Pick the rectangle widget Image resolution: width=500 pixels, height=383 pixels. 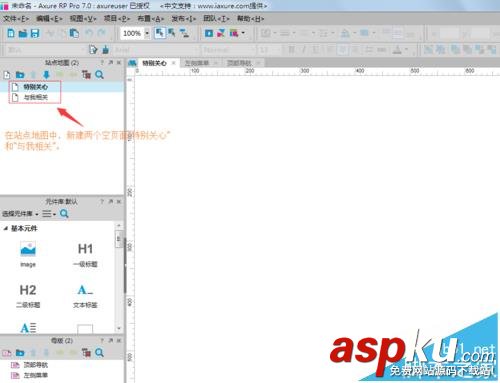[85, 329]
